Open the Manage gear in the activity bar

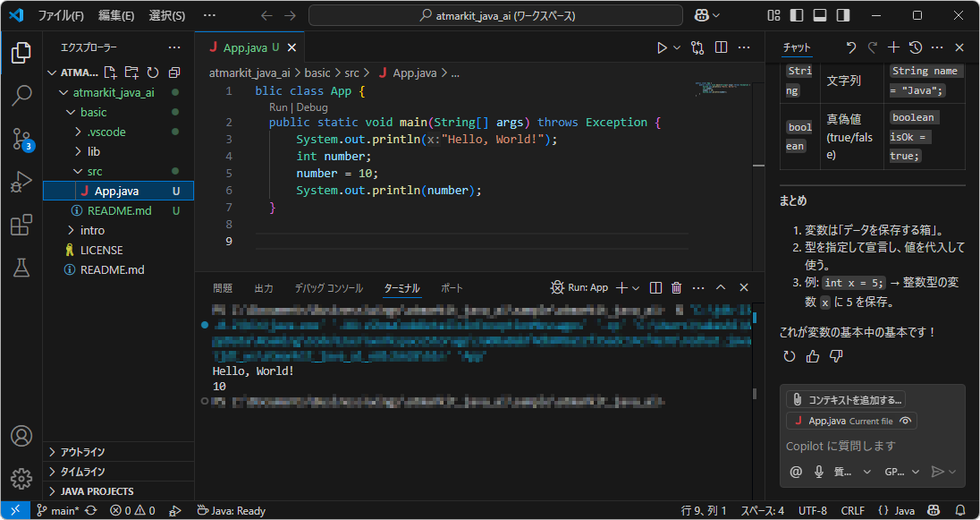[21, 479]
